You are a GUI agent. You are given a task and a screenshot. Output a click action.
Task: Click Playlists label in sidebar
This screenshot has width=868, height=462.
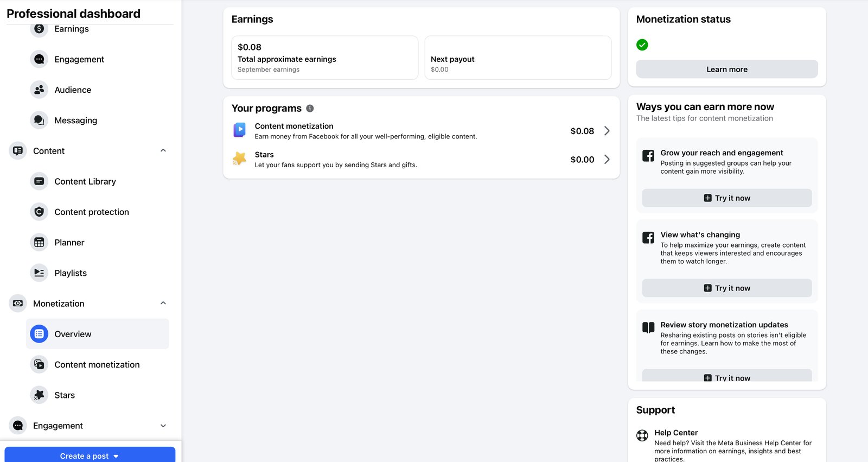(x=71, y=273)
